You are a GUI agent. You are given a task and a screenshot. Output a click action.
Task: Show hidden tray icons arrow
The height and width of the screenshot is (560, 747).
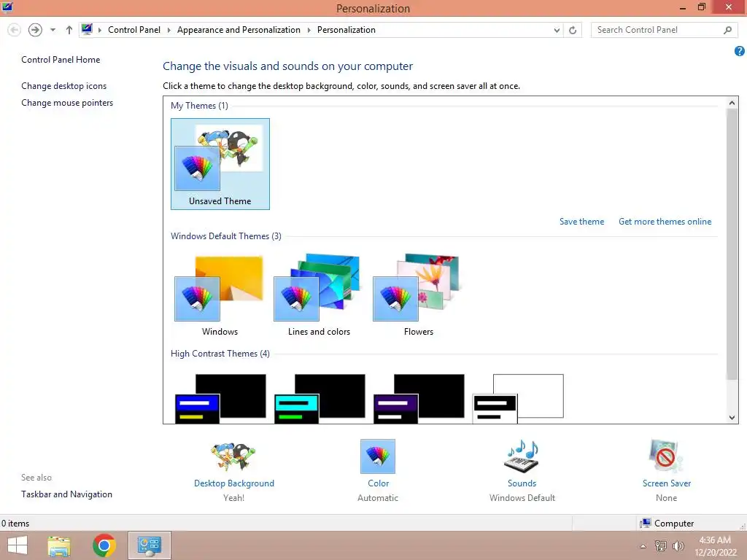click(643, 546)
